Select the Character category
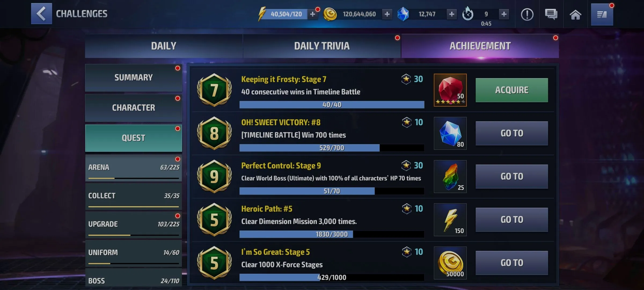 pos(133,108)
